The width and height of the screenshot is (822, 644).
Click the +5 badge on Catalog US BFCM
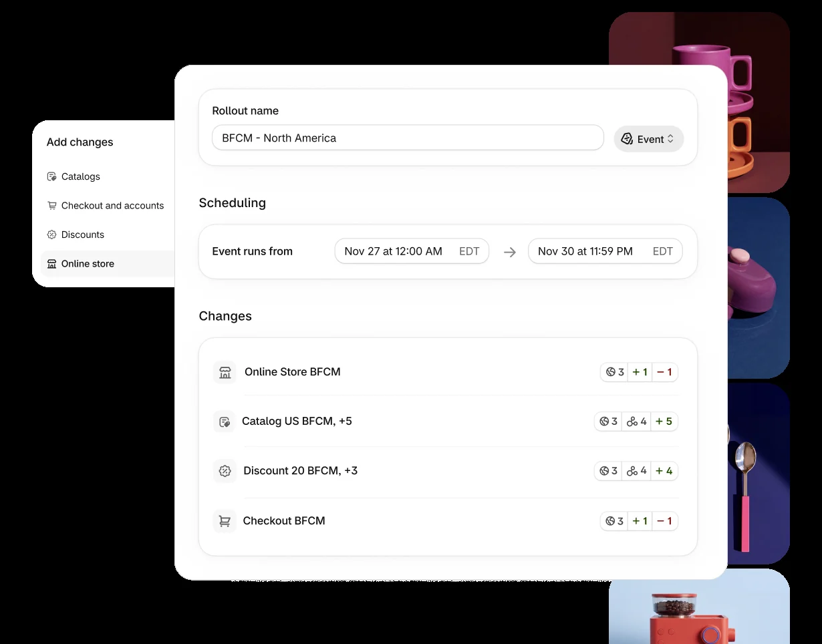[664, 422]
